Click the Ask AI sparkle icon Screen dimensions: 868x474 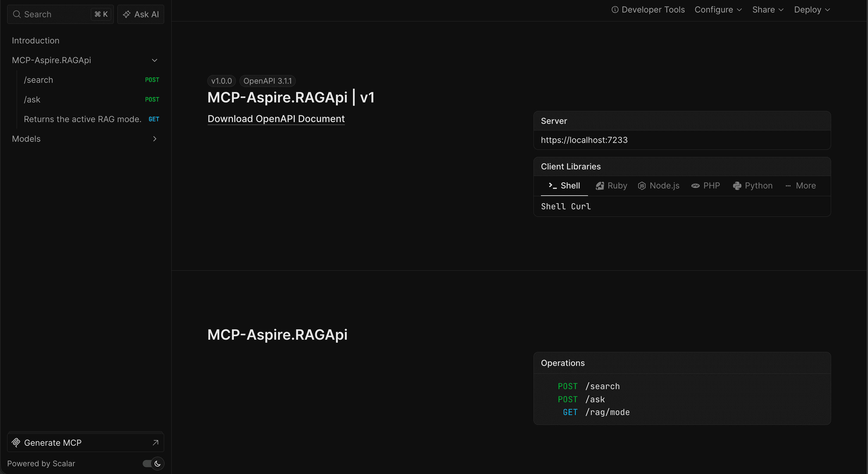point(127,14)
